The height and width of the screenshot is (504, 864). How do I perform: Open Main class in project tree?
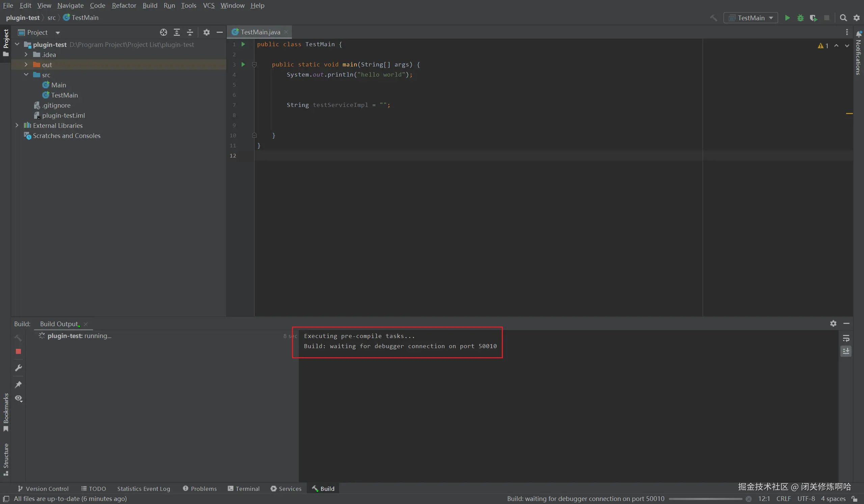[x=58, y=85]
